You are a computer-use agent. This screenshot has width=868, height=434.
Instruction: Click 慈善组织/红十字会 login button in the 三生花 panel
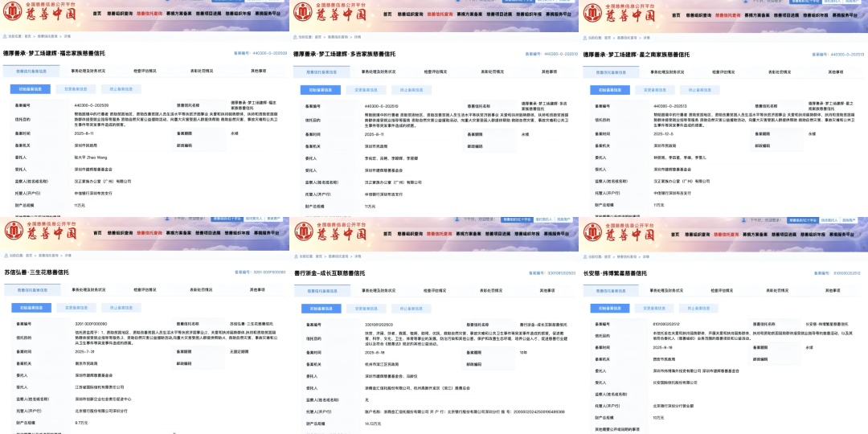[227, 219]
